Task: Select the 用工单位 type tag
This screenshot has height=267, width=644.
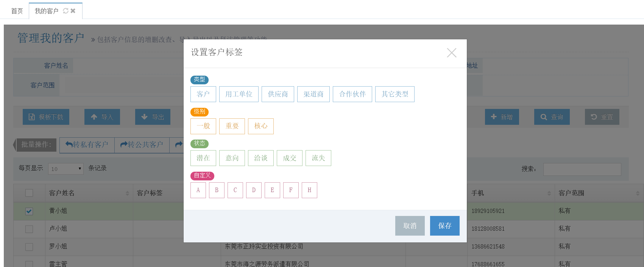Action: (x=239, y=94)
